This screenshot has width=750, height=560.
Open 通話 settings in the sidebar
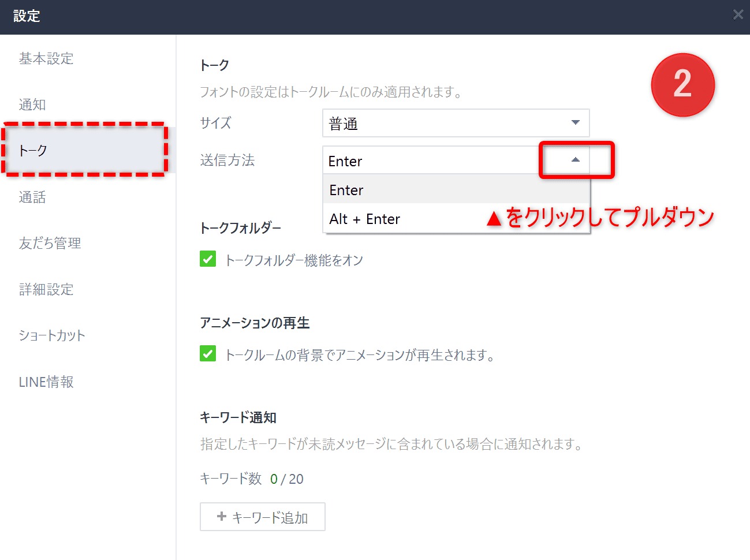pos(32,197)
